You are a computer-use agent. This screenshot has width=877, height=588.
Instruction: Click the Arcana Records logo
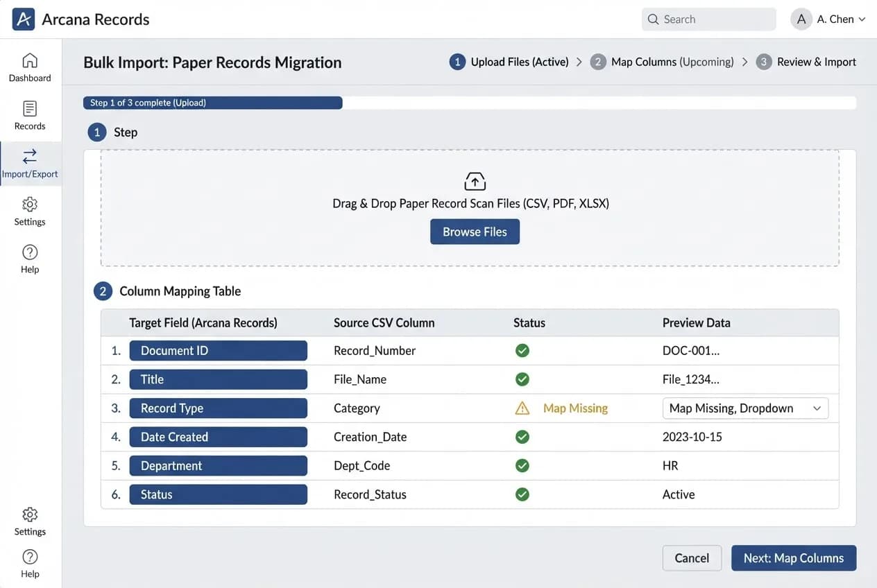(24, 19)
